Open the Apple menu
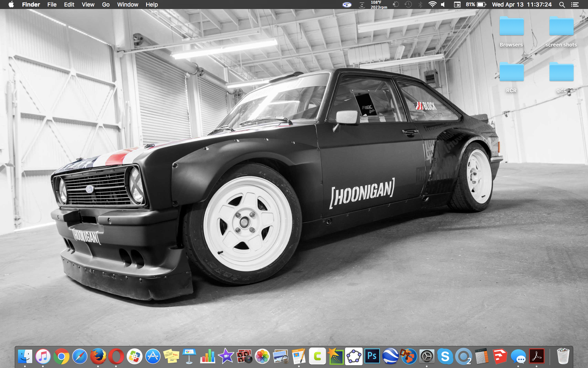The width and height of the screenshot is (588, 368). [x=11, y=4]
